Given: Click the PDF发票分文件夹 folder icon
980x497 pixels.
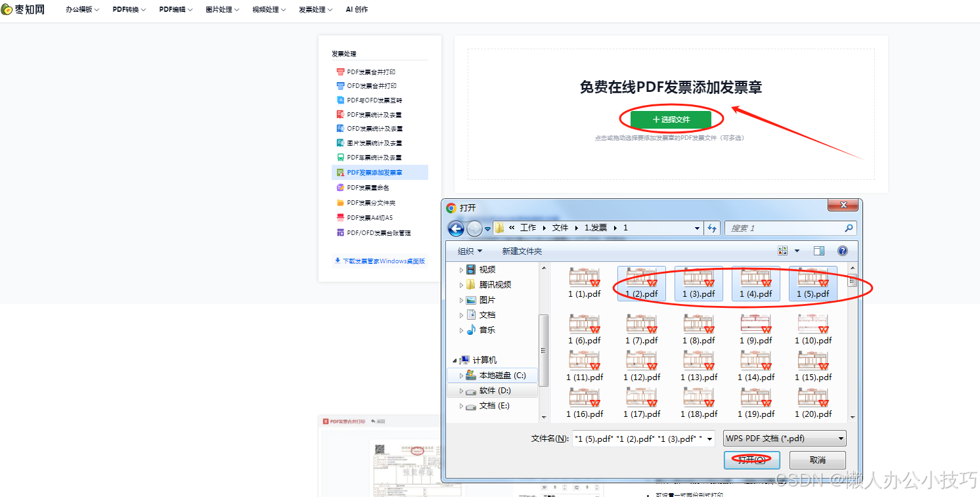Looking at the screenshot, I should coord(340,203).
